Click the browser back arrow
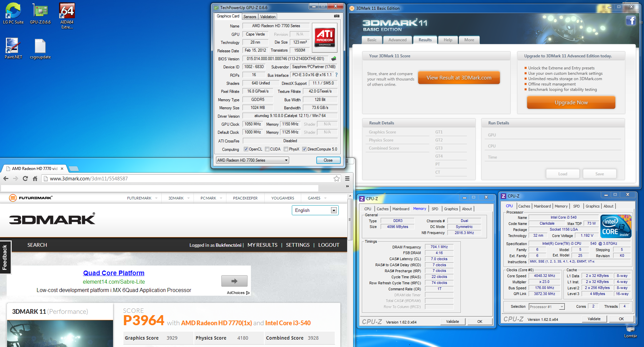Viewport: 644px width, 347px height. (x=6, y=179)
